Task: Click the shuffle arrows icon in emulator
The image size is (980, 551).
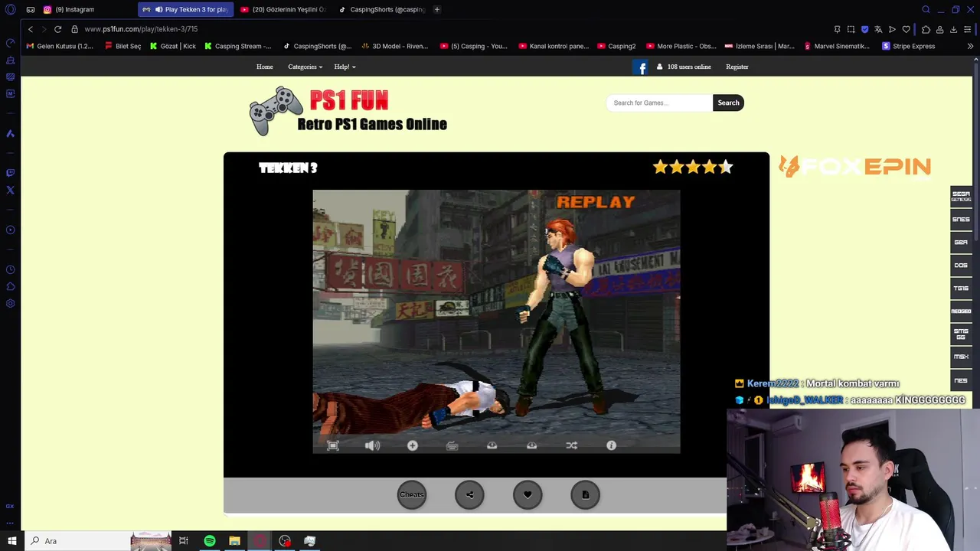Action: [572, 445]
